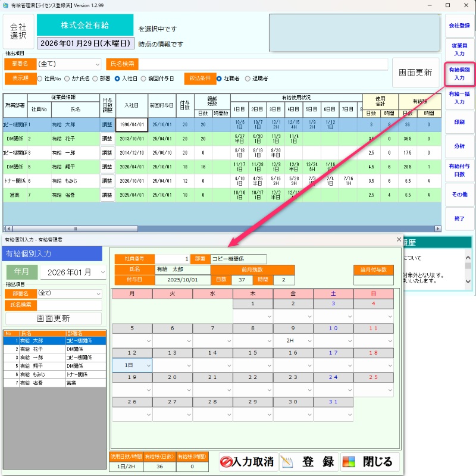476x476 pixels.
Task: Click the large 画面更新 button at top
Action: pyautogui.click(x=415, y=73)
